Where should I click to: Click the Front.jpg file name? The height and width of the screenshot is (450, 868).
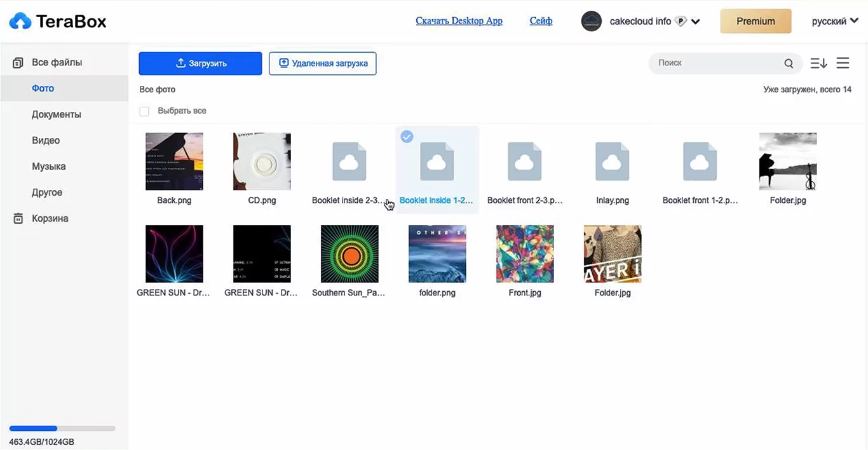(x=525, y=293)
